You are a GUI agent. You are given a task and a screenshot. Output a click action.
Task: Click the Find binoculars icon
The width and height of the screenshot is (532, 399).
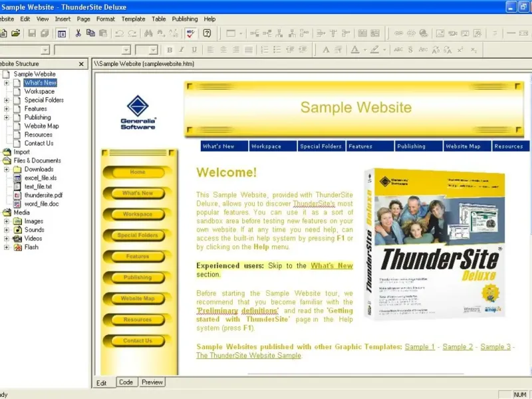(x=148, y=33)
